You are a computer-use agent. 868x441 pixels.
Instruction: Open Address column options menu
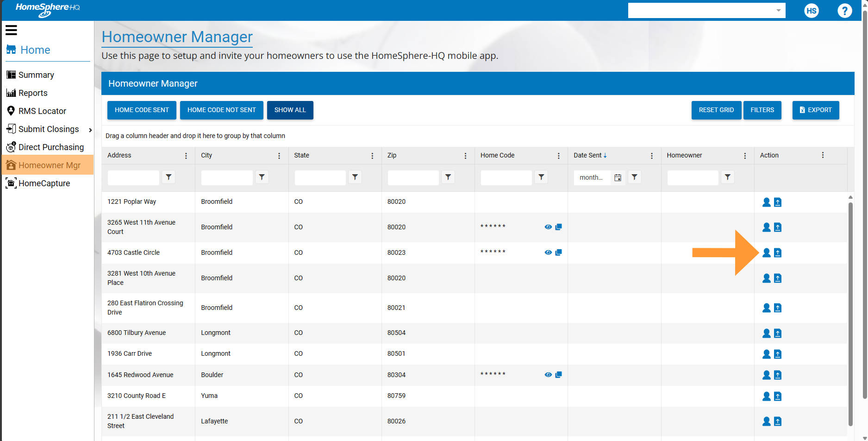[x=186, y=156]
